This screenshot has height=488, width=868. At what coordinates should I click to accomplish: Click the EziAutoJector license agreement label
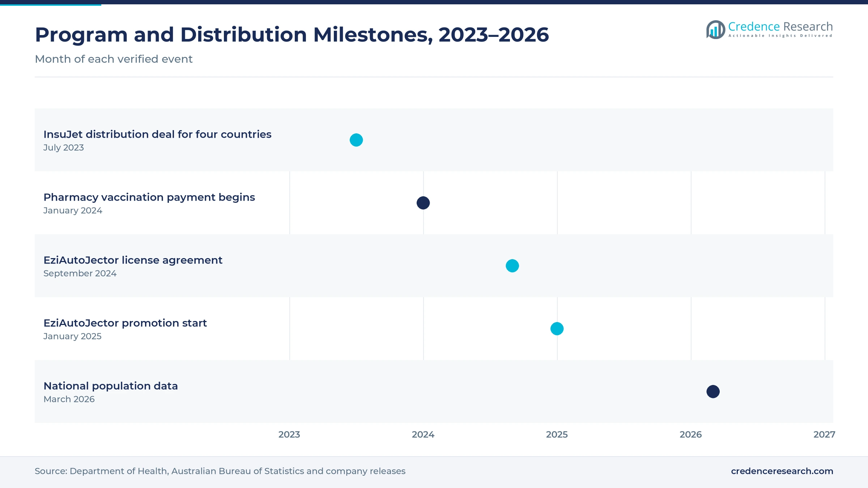(133, 260)
